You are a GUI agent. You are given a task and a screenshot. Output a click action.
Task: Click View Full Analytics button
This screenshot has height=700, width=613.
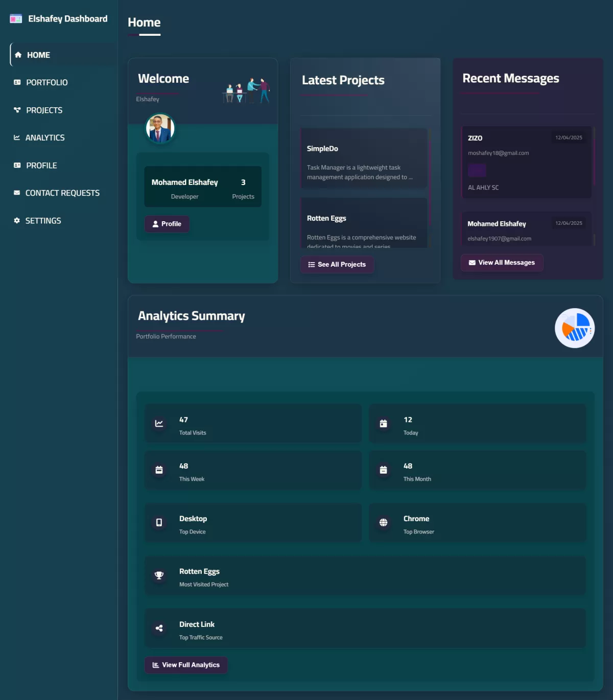186,665
